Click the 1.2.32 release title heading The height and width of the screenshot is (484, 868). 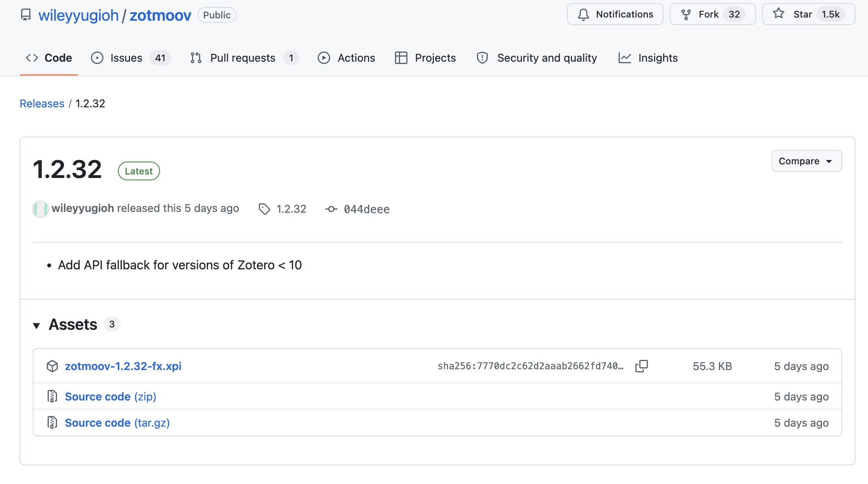pos(68,169)
